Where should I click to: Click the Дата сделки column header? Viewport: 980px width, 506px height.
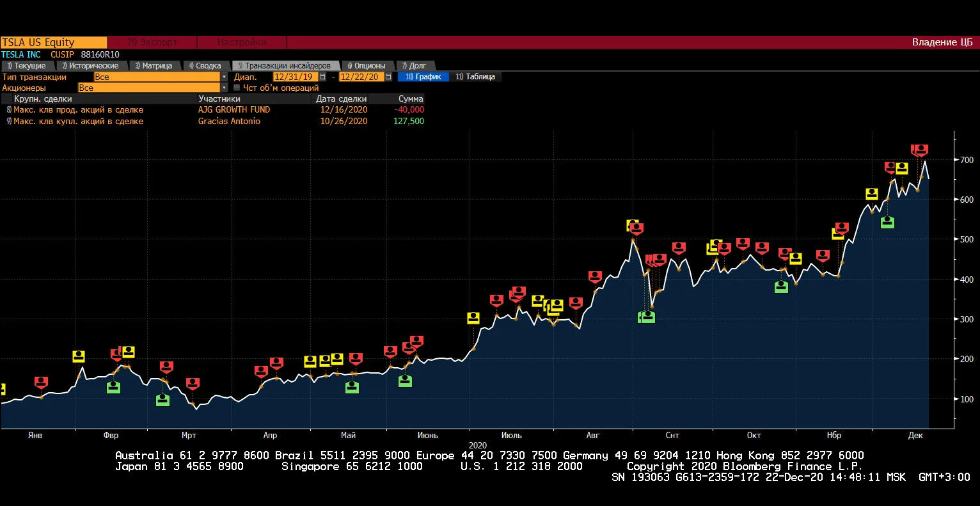click(342, 99)
